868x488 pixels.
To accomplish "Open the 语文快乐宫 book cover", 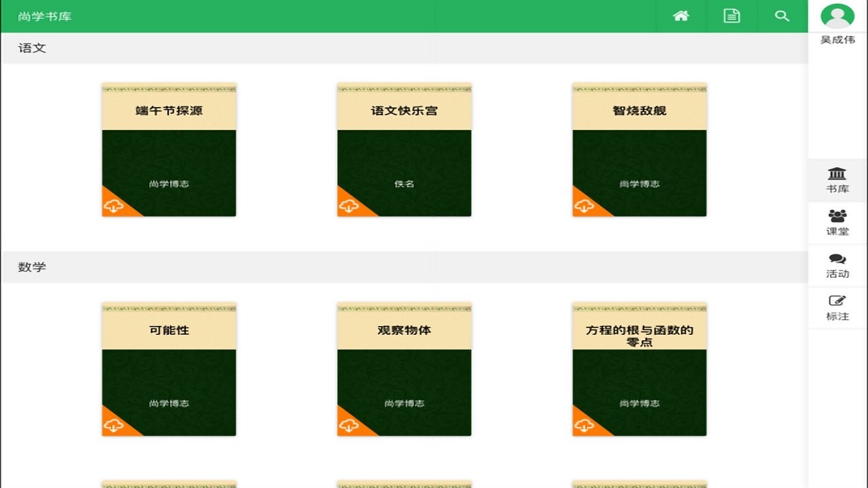I will tap(404, 150).
